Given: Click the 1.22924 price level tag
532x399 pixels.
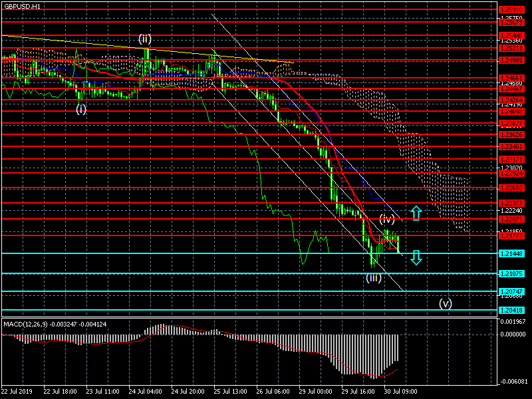Looking at the screenshot, I should 511,174.
